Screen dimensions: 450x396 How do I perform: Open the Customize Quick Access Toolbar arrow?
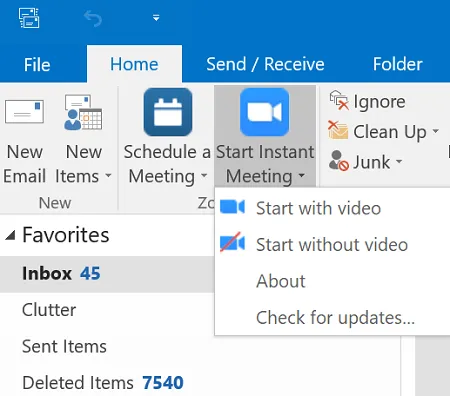pos(156,18)
